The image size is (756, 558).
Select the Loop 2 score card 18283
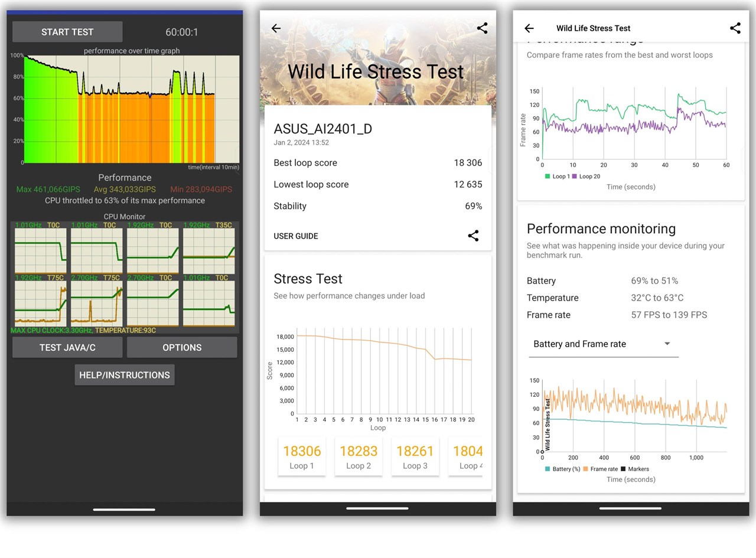click(x=359, y=456)
